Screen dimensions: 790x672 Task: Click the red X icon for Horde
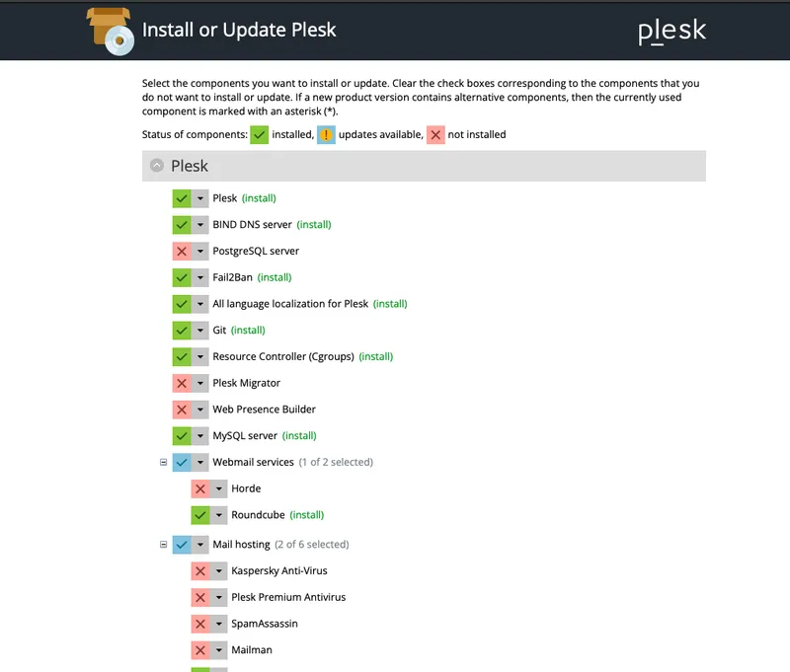200,488
